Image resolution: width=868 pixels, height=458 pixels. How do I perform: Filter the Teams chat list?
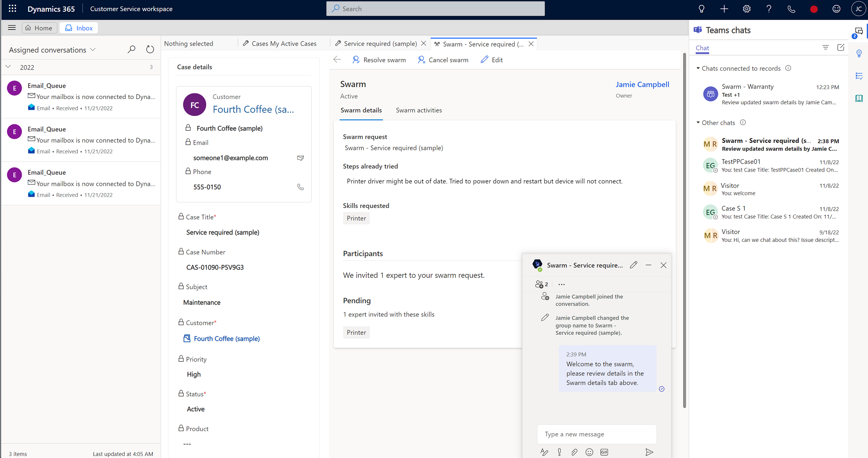click(x=825, y=47)
